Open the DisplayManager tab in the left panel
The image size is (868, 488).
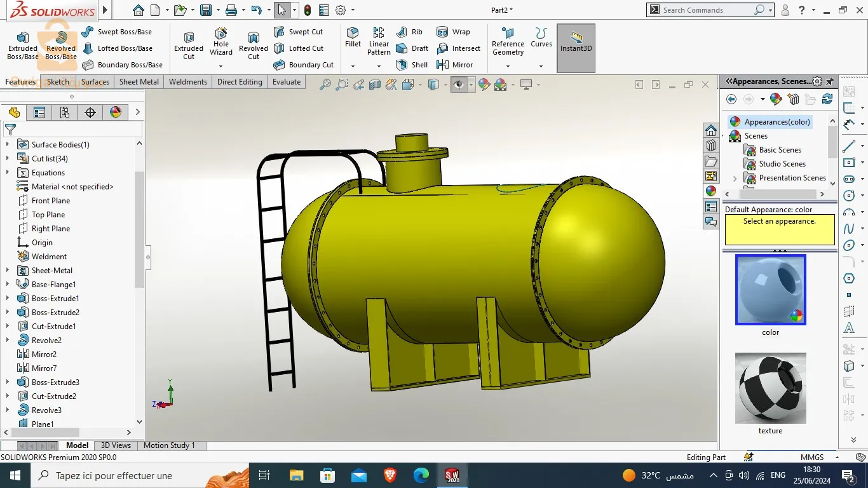tap(116, 112)
